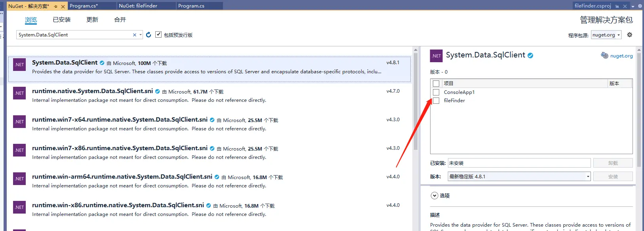Click .NET icon of runtime.win-arm64 package
The width and height of the screenshot is (644, 231).
pos(19,179)
